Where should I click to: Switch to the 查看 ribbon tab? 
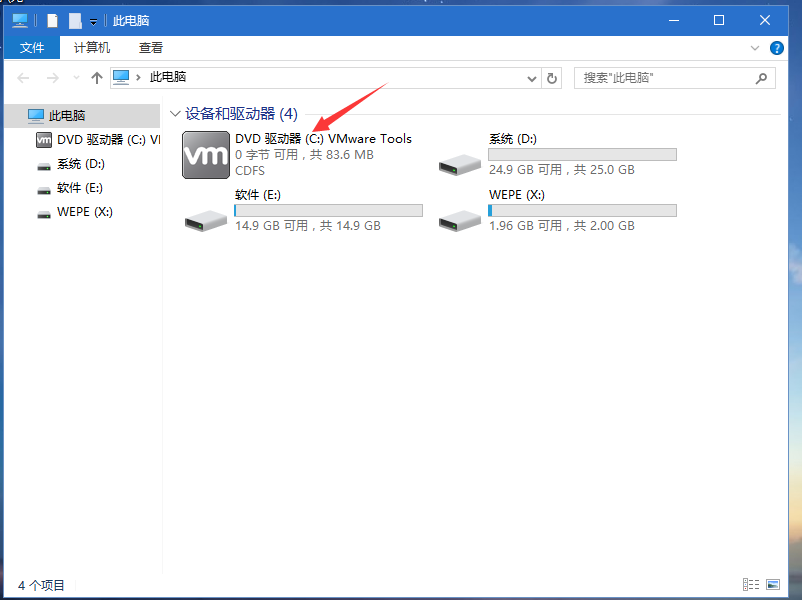pyautogui.click(x=151, y=48)
